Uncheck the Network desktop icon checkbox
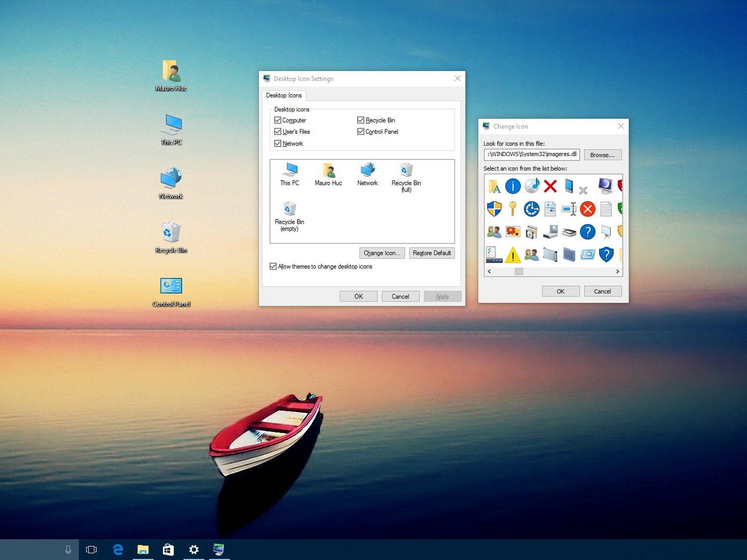The height and width of the screenshot is (560, 747). pyautogui.click(x=278, y=143)
